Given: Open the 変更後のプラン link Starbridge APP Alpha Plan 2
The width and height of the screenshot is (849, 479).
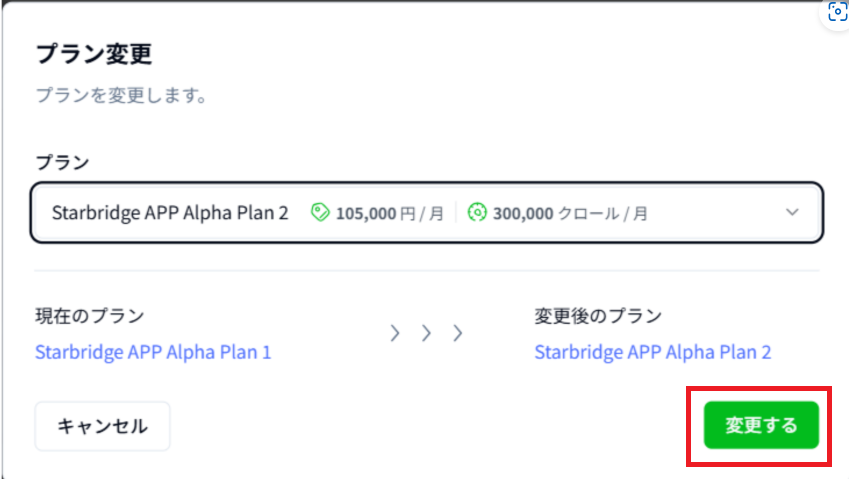Looking at the screenshot, I should 653,352.
